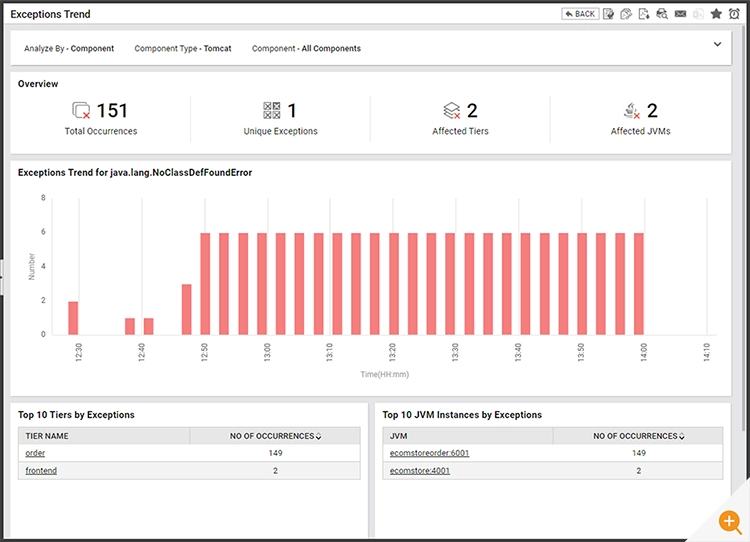Click the 2 value in frontend row
Image resolution: width=750 pixels, height=542 pixels.
276,471
